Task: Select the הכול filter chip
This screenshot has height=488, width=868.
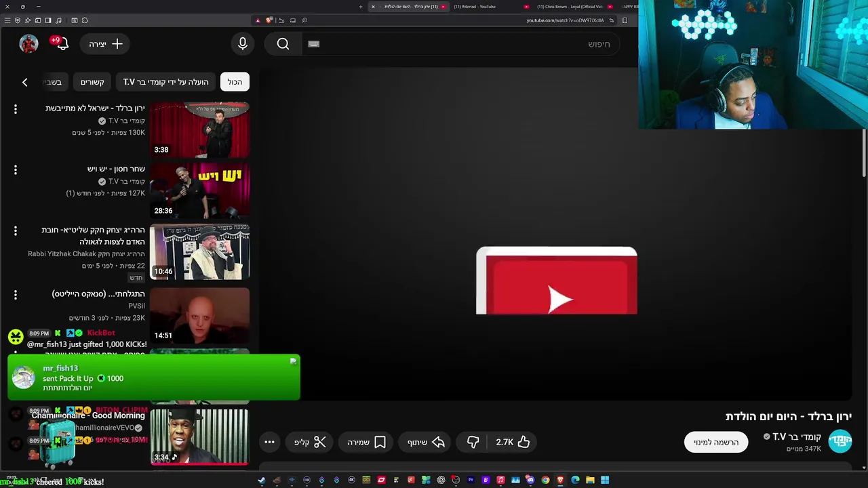Action: [235, 82]
